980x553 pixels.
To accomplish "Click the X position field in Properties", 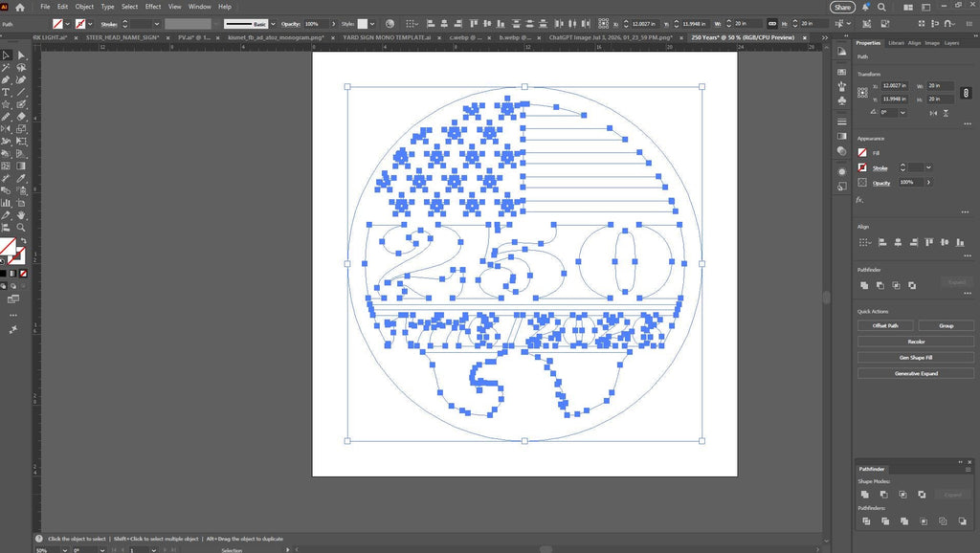I will click(x=894, y=85).
